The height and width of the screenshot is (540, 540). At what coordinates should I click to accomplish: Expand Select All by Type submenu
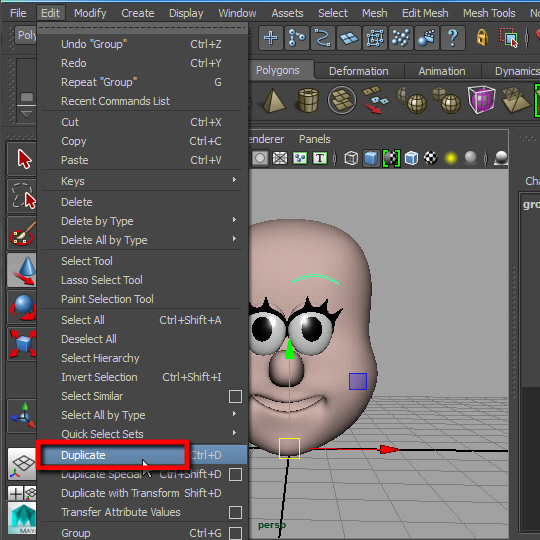[234, 414]
